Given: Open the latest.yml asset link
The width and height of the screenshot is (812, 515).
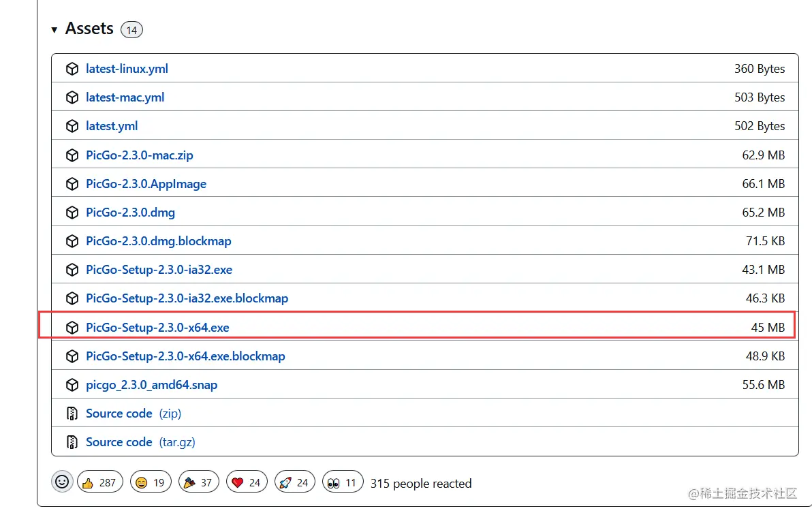Looking at the screenshot, I should [x=112, y=126].
